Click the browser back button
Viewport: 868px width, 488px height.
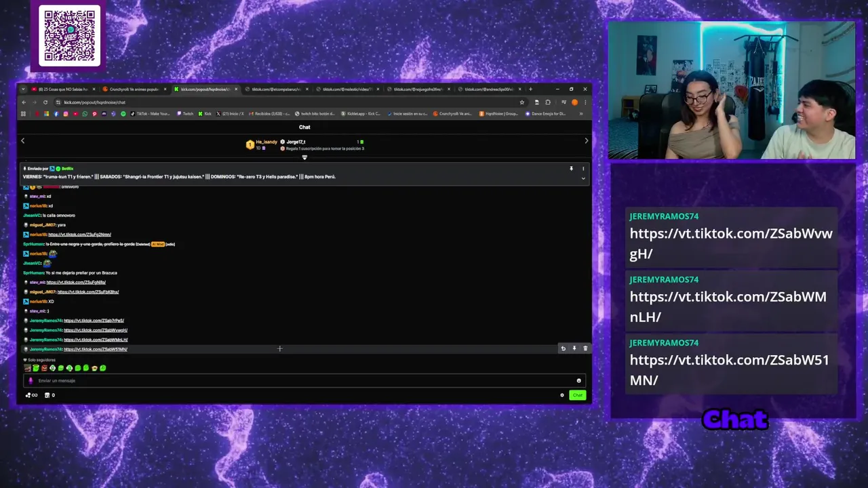(24, 102)
